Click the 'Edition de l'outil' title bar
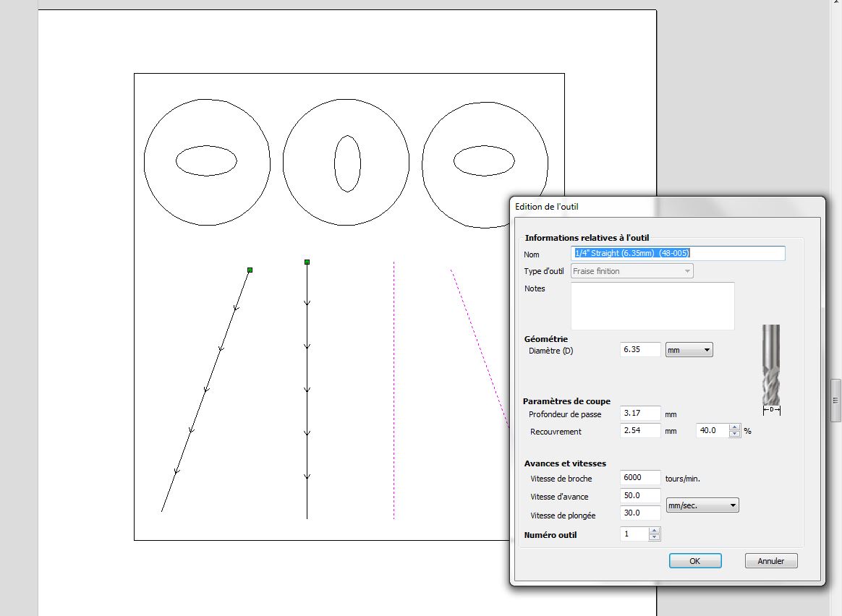This screenshot has height=616, width=842. click(x=667, y=207)
